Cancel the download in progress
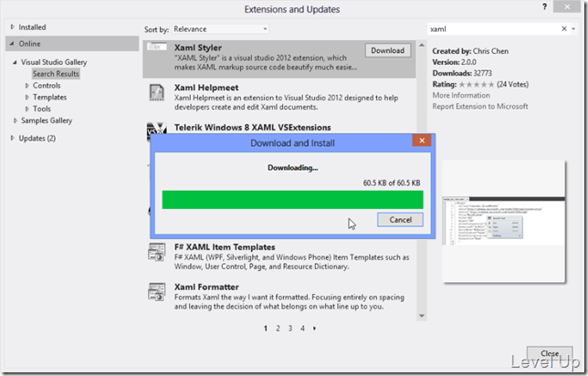 (x=400, y=220)
